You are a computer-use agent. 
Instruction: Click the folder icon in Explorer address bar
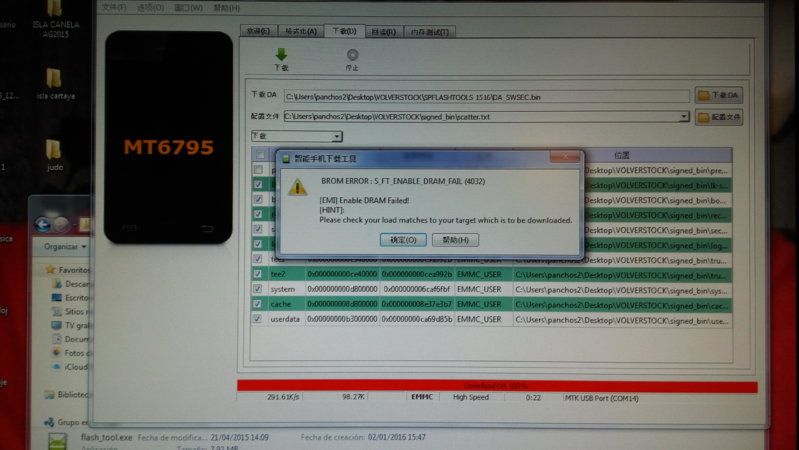pos(84,224)
